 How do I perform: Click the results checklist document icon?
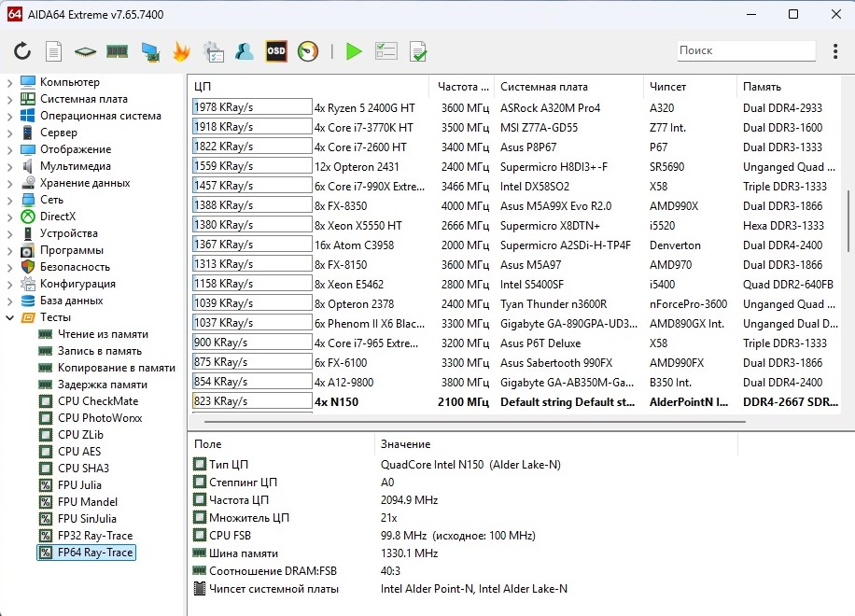tap(418, 51)
